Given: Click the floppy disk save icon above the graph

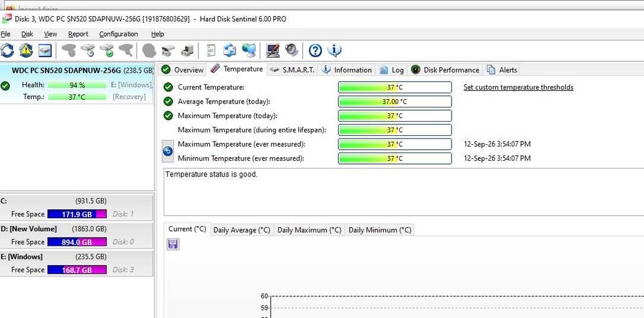Looking at the screenshot, I should coord(173,244).
